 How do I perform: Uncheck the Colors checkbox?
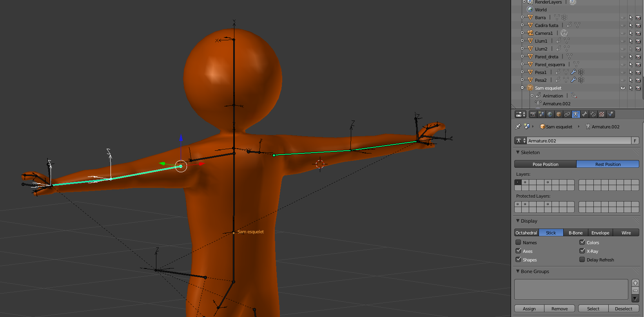[x=582, y=242]
